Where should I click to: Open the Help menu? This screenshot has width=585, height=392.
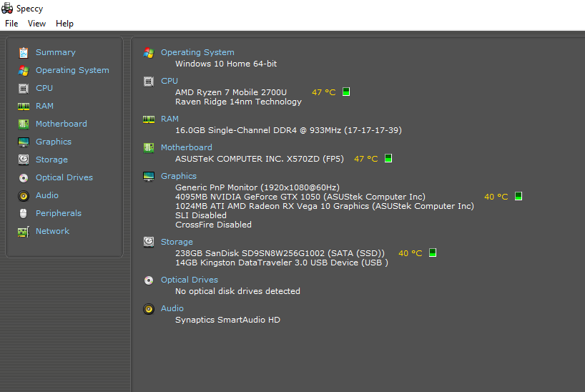click(x=64, y=24)
